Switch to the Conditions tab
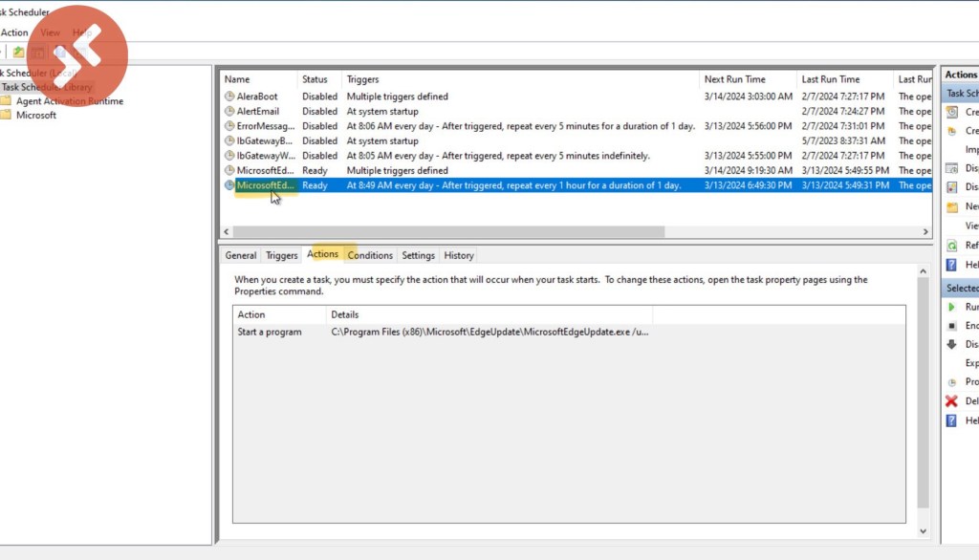979x560 pixels. click(x=370, y=255)
